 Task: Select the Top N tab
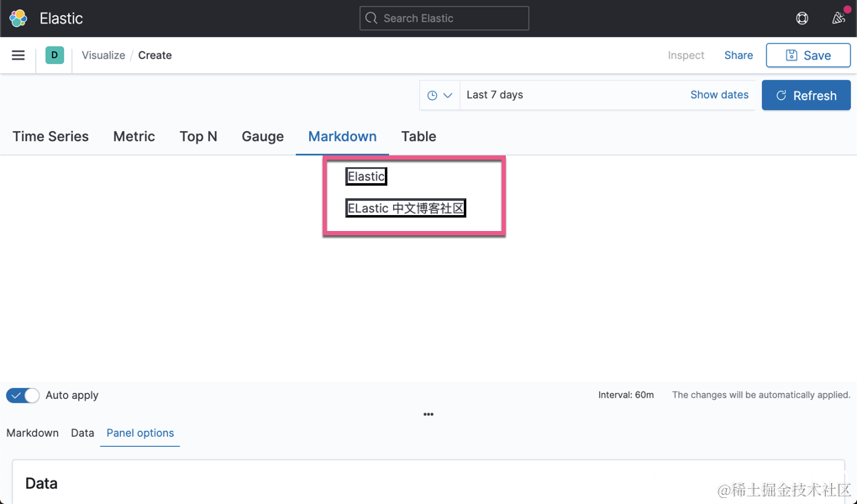(x=198, y=136)
